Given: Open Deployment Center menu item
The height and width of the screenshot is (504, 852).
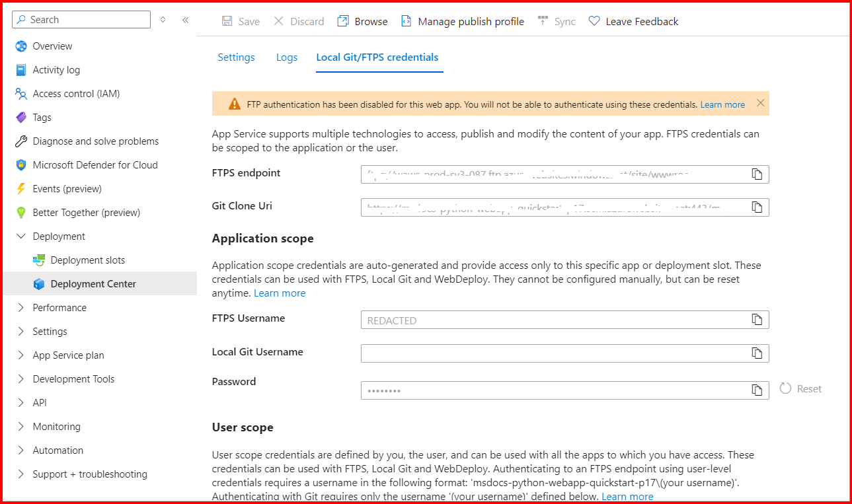Looking at the screenshot, I should click(x=99, y=284).
